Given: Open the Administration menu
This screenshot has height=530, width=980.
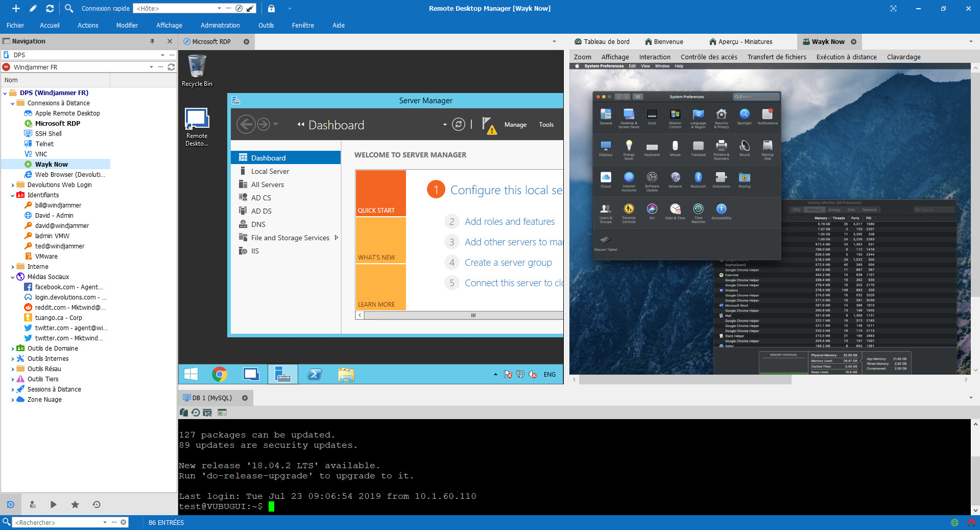Looking at the screenshot, I should click(220, 25).
